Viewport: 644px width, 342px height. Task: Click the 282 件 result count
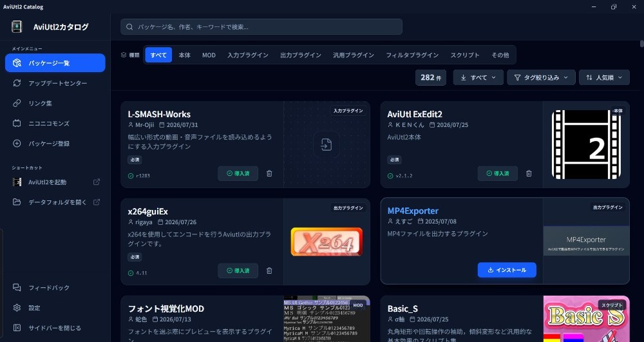[430, 77]
